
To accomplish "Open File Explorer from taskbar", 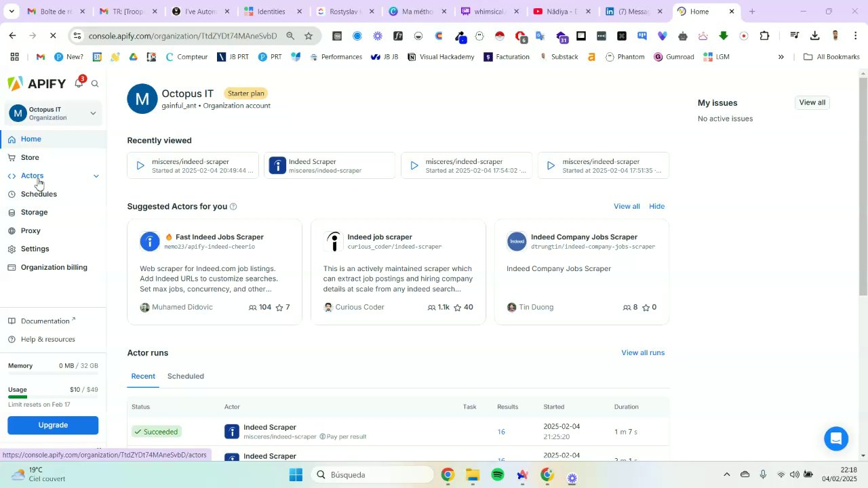I will click(473, 475).
